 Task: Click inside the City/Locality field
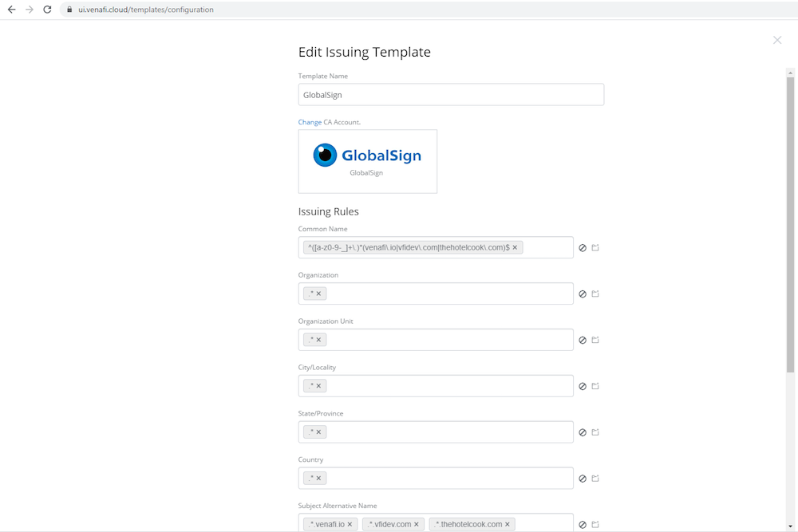[x=436, y=386]
